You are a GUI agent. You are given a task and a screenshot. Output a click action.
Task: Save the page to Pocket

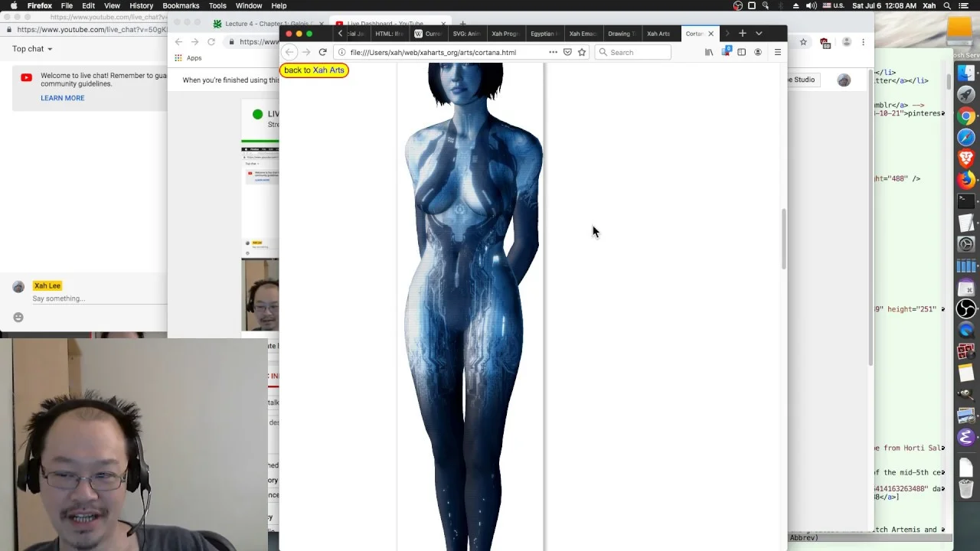point(567,52)
